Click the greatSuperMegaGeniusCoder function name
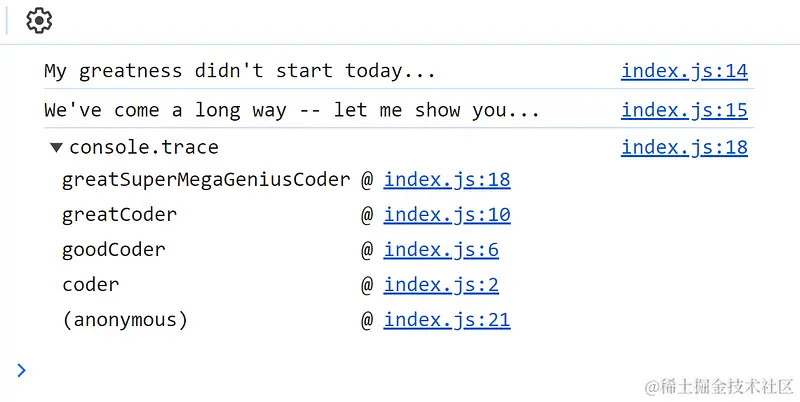 [x=206, y=180]
